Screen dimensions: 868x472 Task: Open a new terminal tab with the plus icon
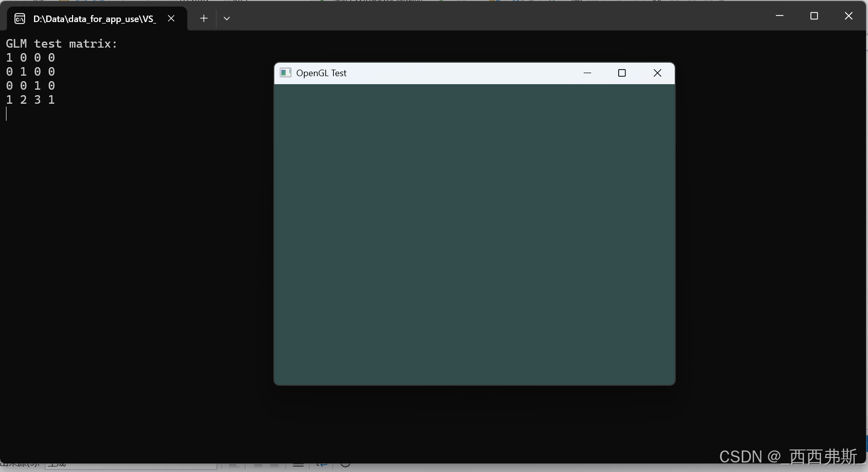204,19
